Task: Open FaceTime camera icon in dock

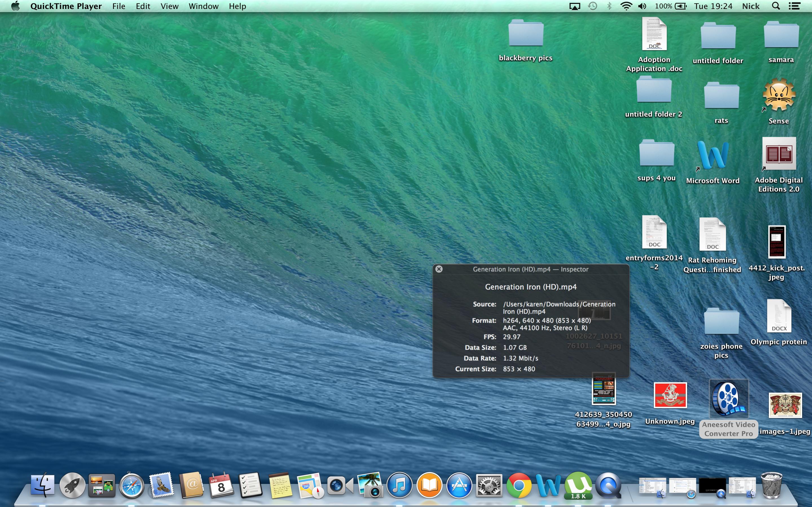Action: (340, 485)
